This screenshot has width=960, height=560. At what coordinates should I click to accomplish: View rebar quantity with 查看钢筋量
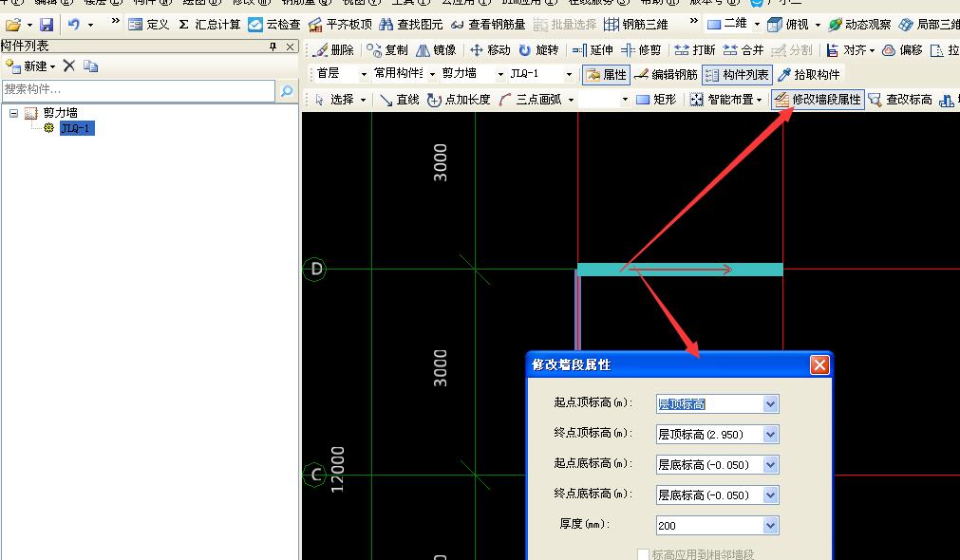coord(488,25)
